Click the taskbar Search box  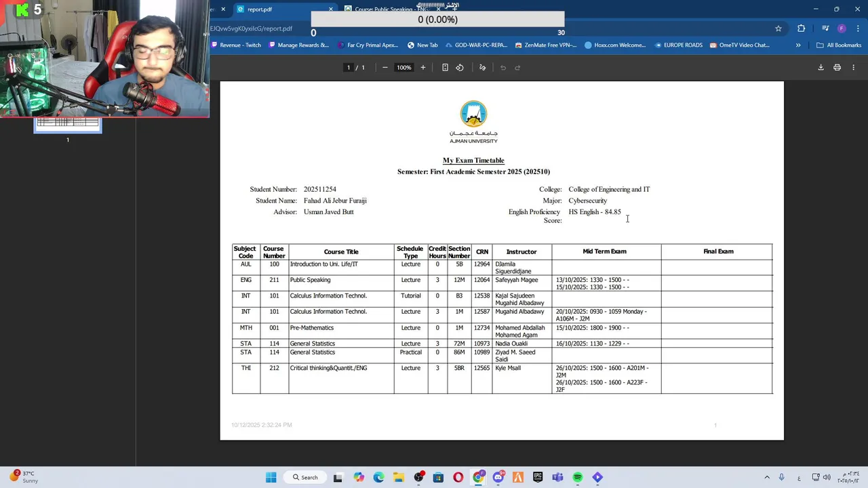tap(306, 477)
